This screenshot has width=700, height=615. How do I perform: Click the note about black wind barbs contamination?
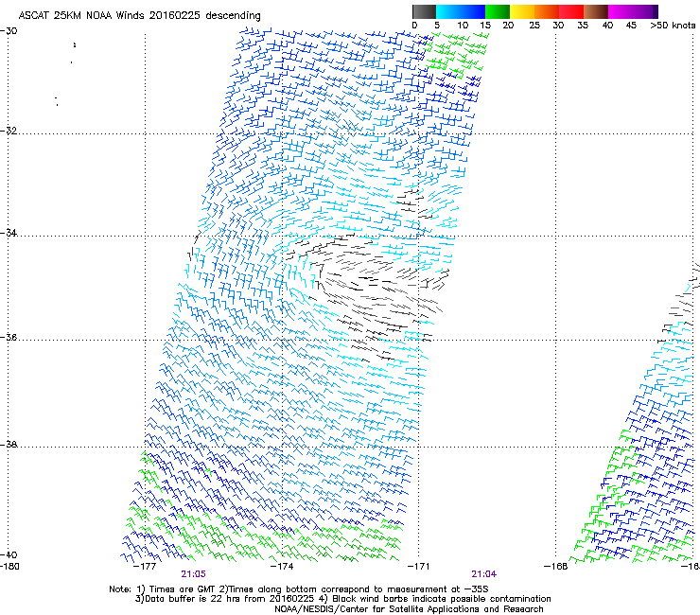coord(436,599)
